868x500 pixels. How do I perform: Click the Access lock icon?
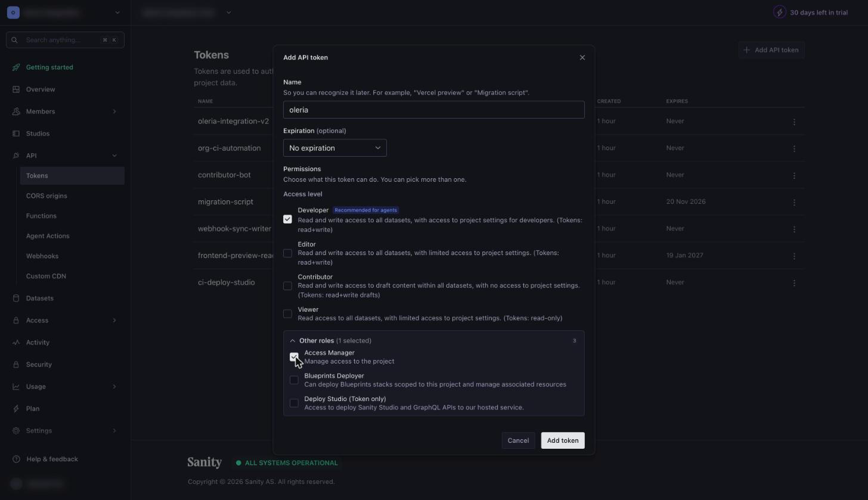pos(16,321)
